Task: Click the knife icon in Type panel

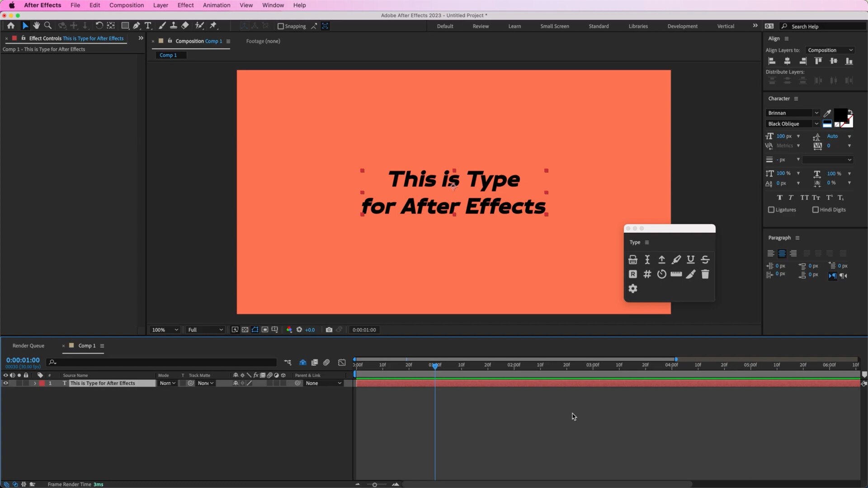Action: point(691,274)
